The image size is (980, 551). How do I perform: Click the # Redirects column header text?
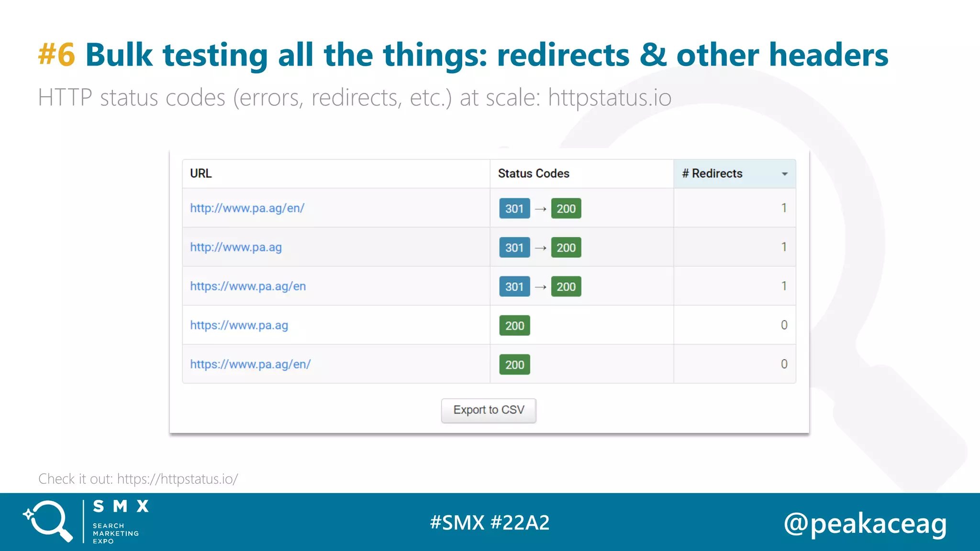[x=712, y=173]
